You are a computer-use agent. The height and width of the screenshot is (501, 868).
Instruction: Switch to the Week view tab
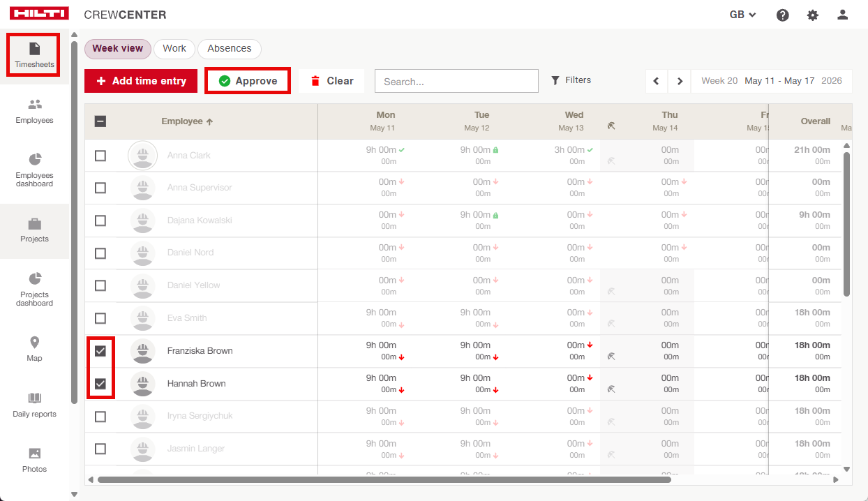coord(118,49)
